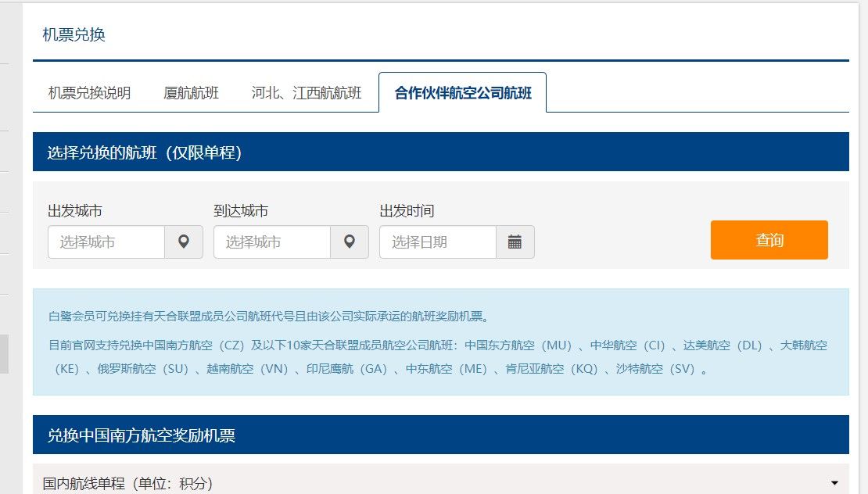
Task: Click the 到达城市 label
Action: [241, 211]
